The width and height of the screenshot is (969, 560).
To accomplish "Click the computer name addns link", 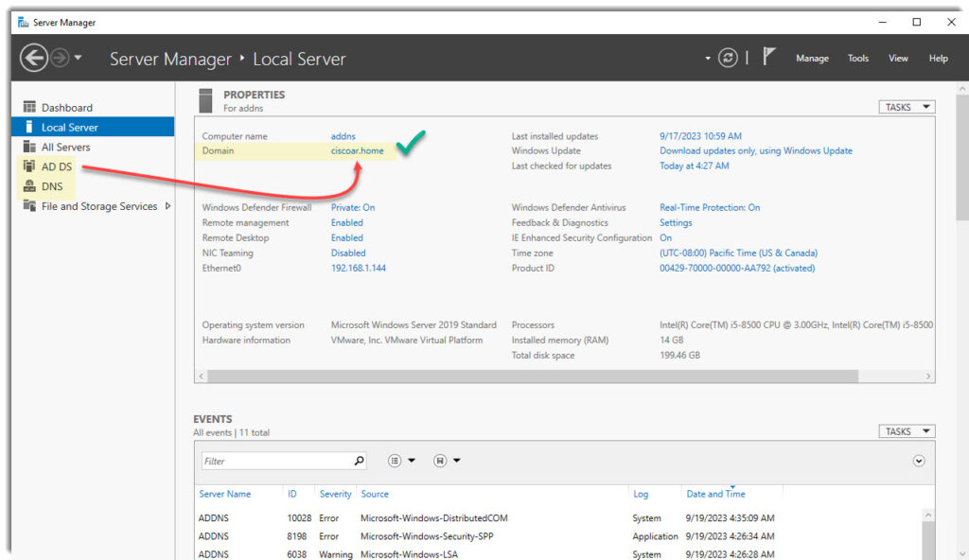I will pos(343,136).
